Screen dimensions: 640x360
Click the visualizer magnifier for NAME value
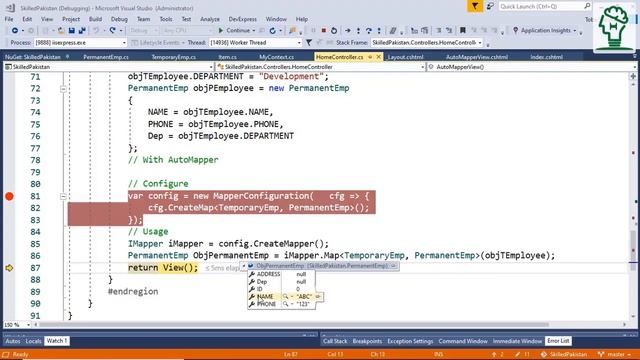click(285, 296)
